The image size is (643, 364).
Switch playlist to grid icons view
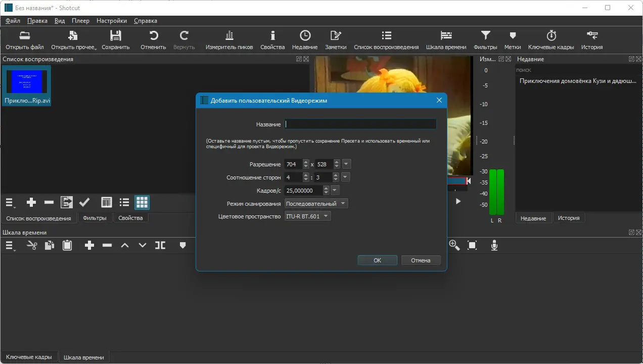click(142, 203)
